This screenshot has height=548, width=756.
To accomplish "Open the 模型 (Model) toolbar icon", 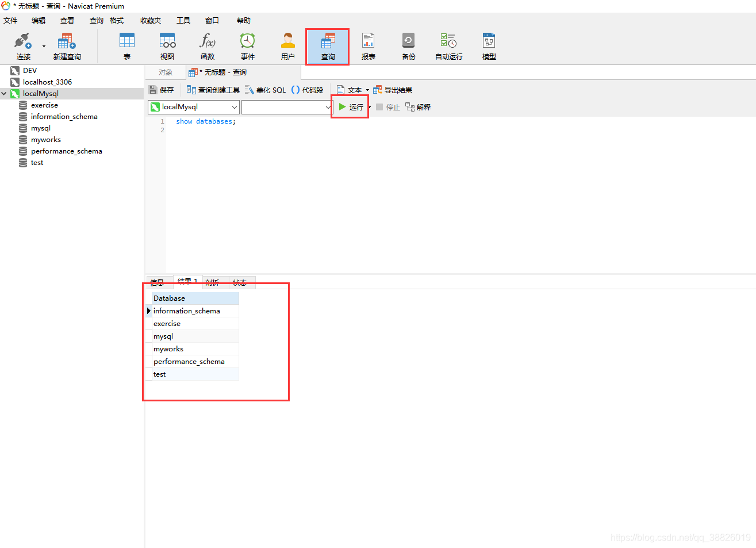I will tap(489, 46).
